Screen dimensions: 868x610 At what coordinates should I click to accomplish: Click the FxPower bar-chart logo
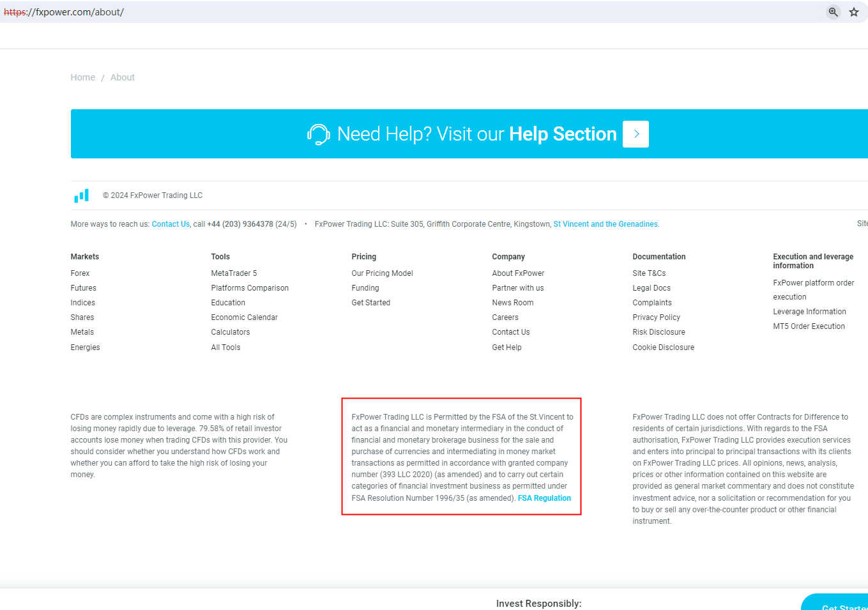pos(81,195)
